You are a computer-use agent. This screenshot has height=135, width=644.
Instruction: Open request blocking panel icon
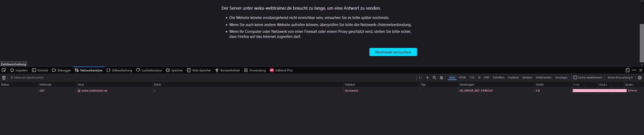point(441,78)
